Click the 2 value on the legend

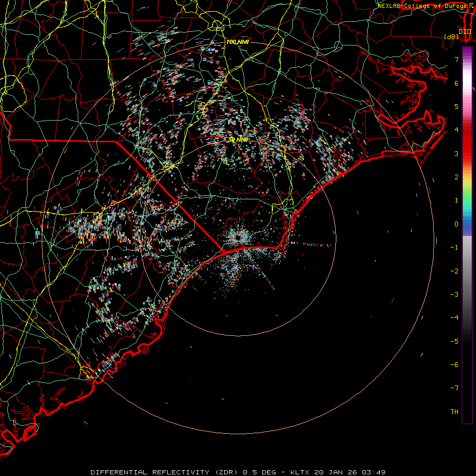pos(456,177)
